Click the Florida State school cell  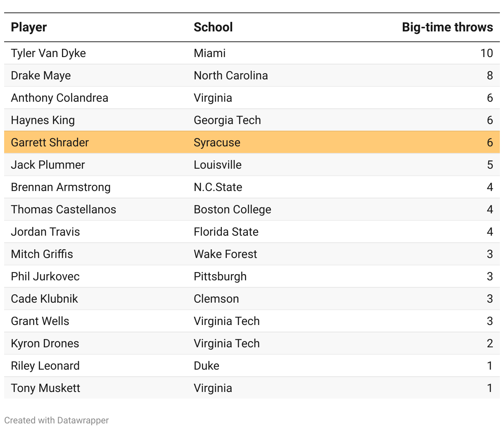pyautogui.click(x=226, y=232)
